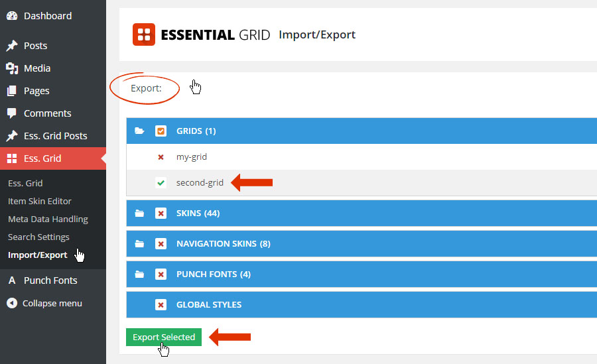Enable the my-grid export checkbox
Screen dimensions: 597x364
pos(161,157)
